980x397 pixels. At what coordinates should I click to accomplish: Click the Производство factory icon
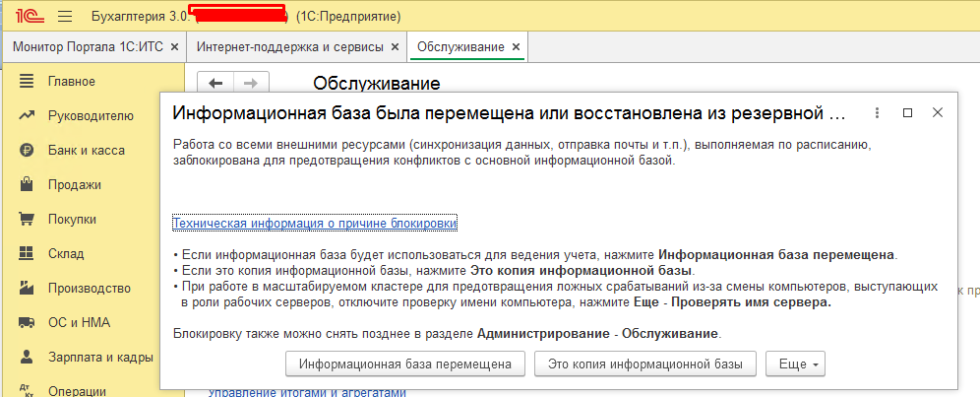click(27, 288)
